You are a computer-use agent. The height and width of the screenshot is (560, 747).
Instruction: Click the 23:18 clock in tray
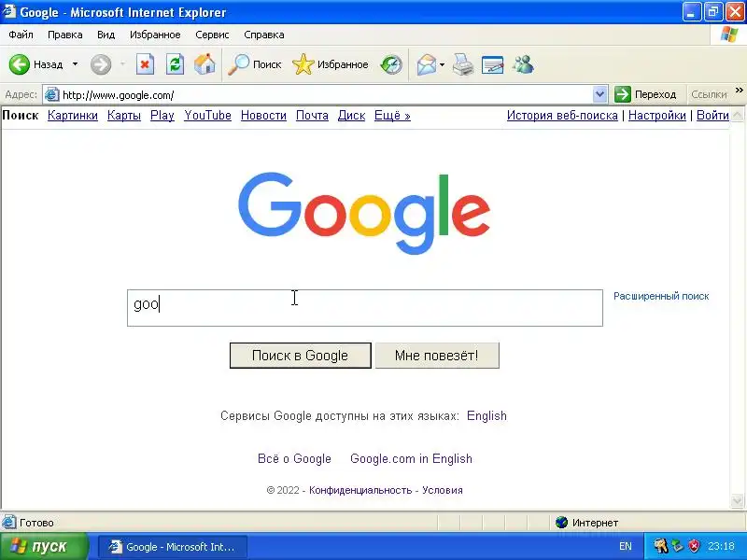(x=721, y=546)
